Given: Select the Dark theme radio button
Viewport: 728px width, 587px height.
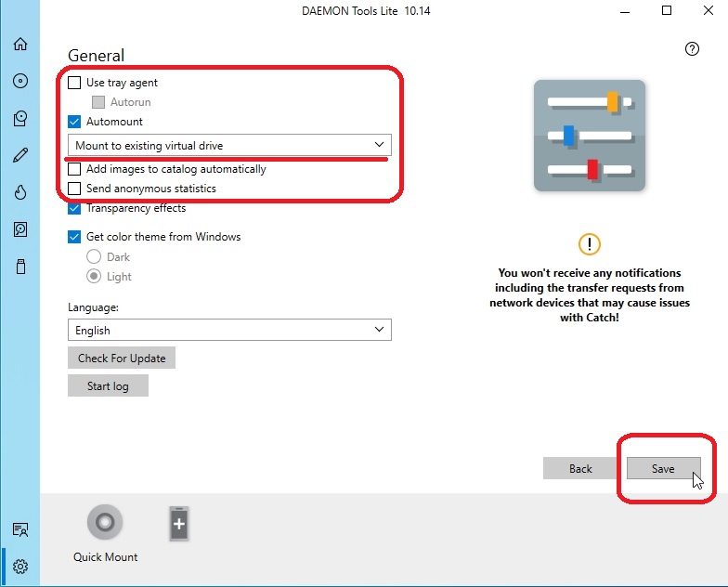Looking at the screenshot, I should [x=94, y=256].
